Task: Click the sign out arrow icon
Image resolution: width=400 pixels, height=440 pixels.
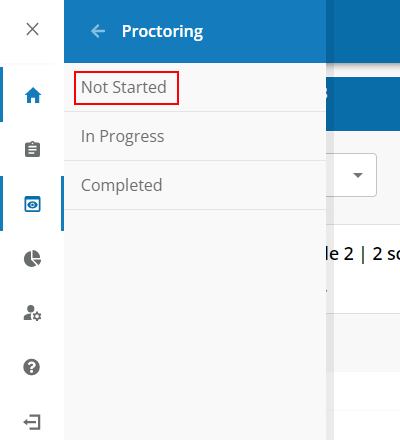Action: click(x=32, y=422)
